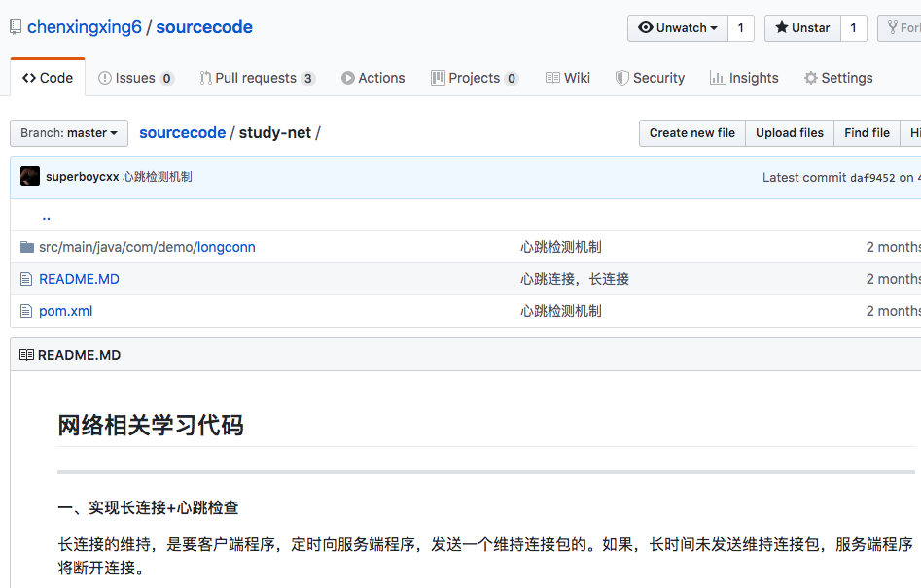The height and width of the screenshot is (588, 921).
Task: Open the src/main/java/com/demo/longconn folder
Action: pyautogui.click(x=147, y=247)
